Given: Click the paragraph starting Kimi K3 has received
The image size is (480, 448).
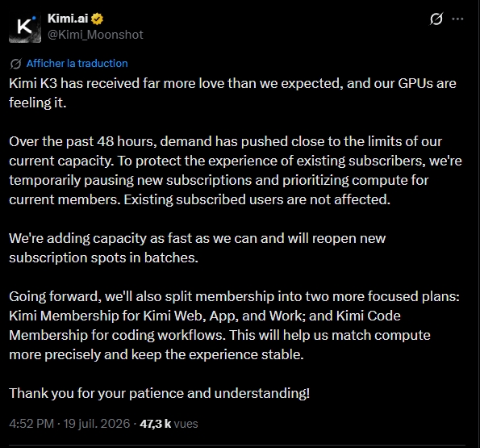Looking at the screenshot, I should coord(232,93).
